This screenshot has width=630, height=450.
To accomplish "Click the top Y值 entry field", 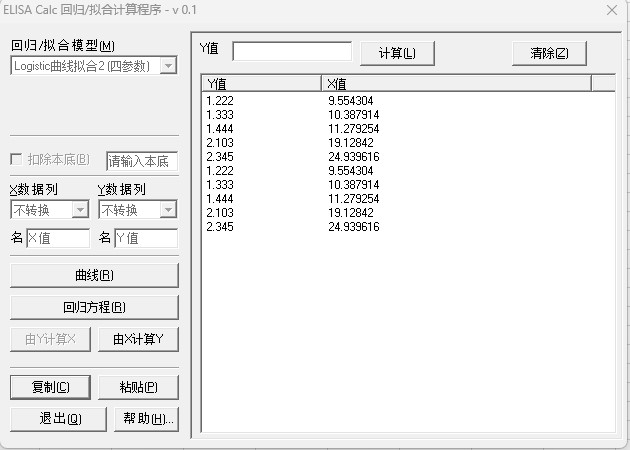I will point(292,51).
